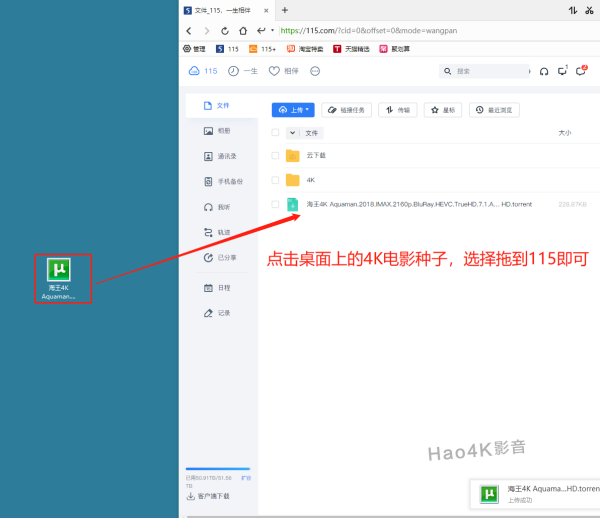Screen dimensions: 600x518
Task: Open 手机备份 phone backup section
Action: (x=222, y=182)
